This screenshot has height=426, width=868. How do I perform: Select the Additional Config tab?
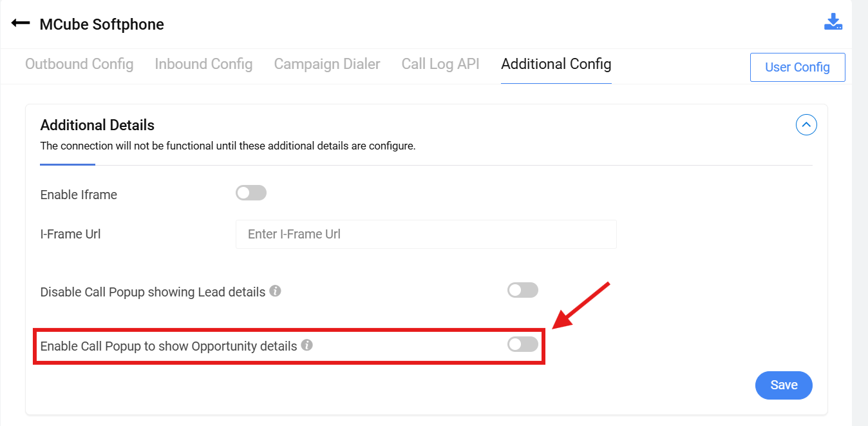(x=556, y=64)
